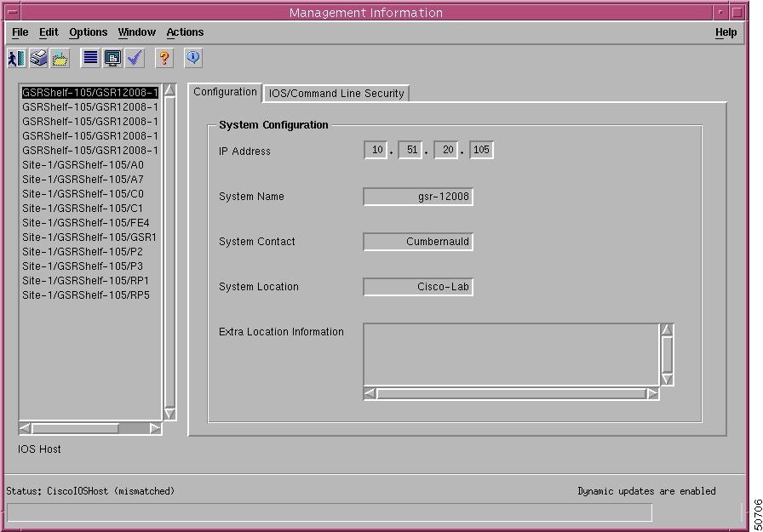Click the exit icon with the running figure
The height and width of the screenshot is (532, 763).
(16, 59)
